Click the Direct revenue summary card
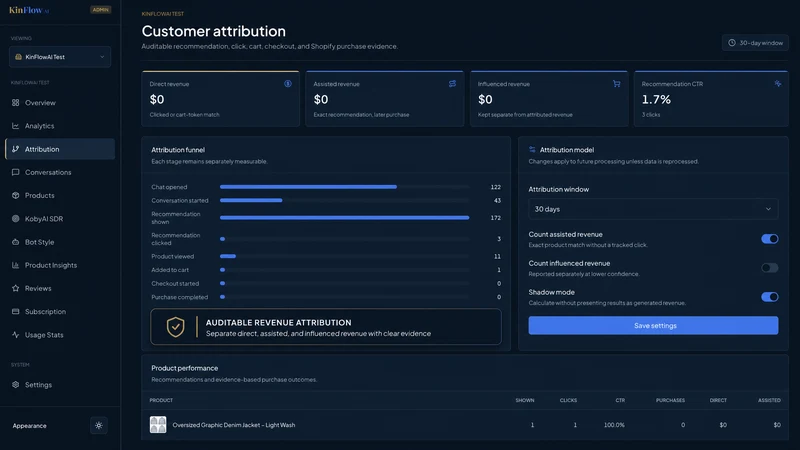This screenshot has height=450, width=800. 220,98
